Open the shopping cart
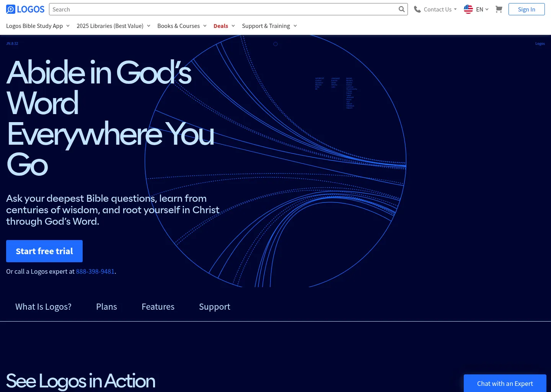 pyautogui.click(x=499, y=9)
